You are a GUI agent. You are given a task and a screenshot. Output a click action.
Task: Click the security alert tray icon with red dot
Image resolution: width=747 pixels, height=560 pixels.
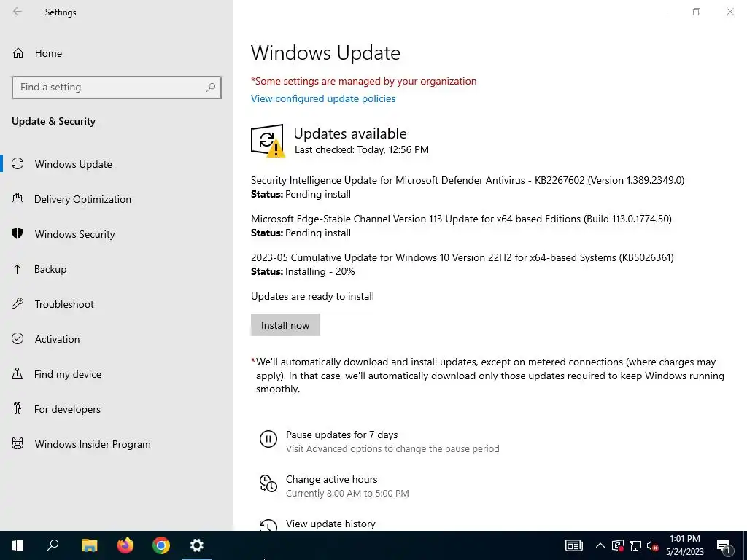pos(618,545)
